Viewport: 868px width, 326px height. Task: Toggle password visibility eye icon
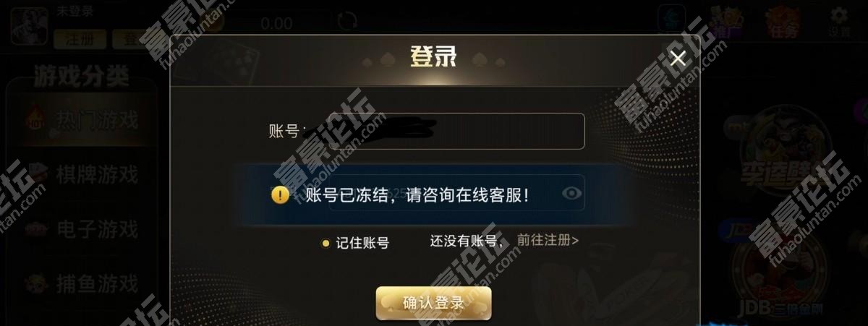coord(571,193)
